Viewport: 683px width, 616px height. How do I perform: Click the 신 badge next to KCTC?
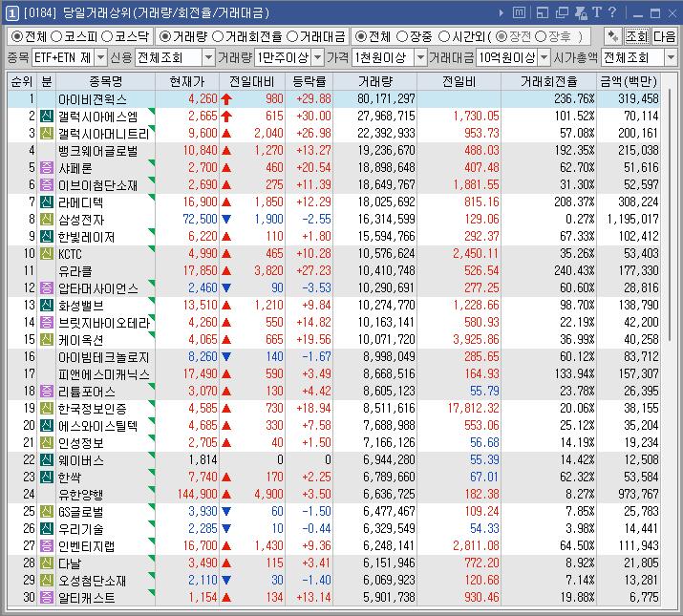click(47, 253)
